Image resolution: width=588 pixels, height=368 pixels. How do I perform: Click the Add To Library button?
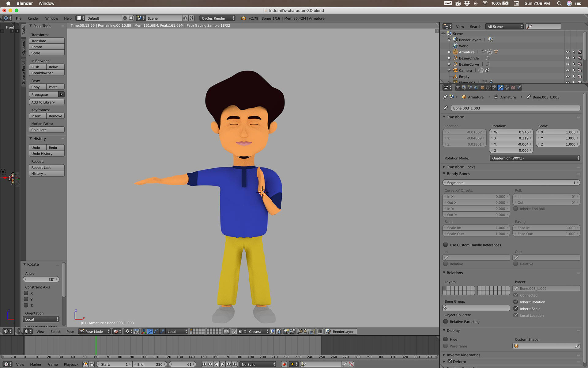pos(47,102)
